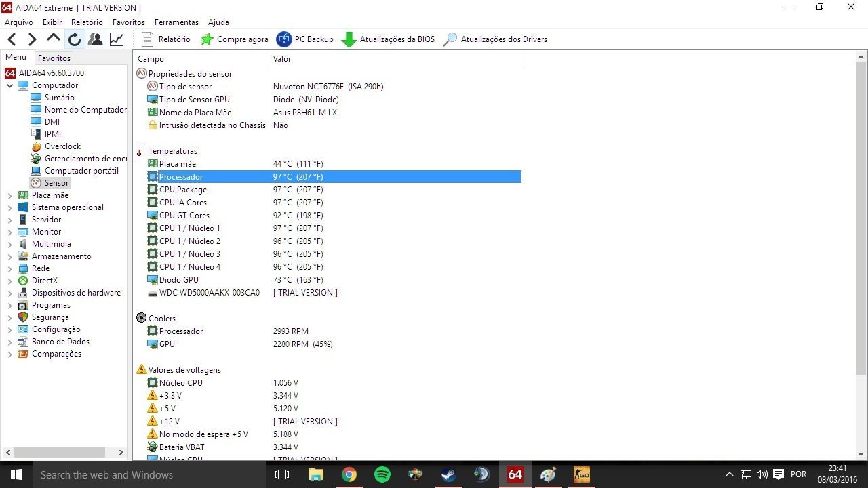Open Relatório report toolbar button

(166, 39)
